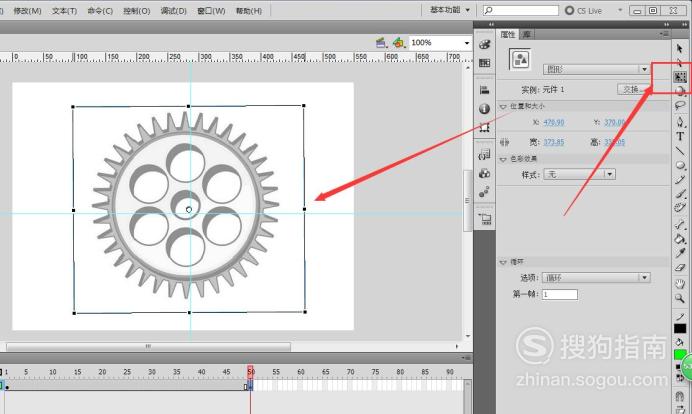Click the X position value 479.90
Image resolution: width=692 pixels, height=414 pixels.
(x=554, y=122)
